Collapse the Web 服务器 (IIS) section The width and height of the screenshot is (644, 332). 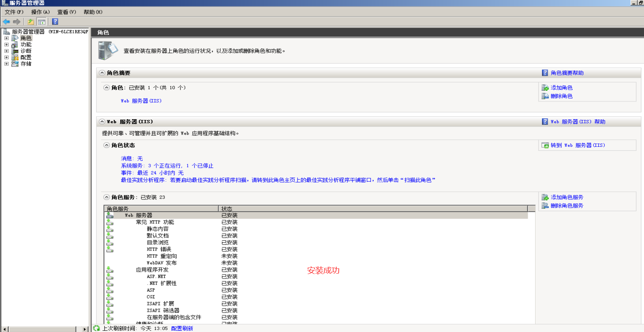coord(102,122)
